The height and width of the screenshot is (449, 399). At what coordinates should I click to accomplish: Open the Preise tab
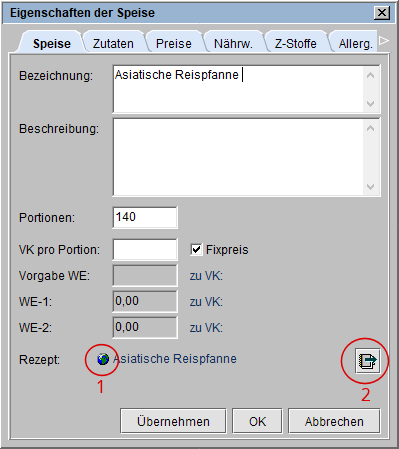click(x=174, y=43)
